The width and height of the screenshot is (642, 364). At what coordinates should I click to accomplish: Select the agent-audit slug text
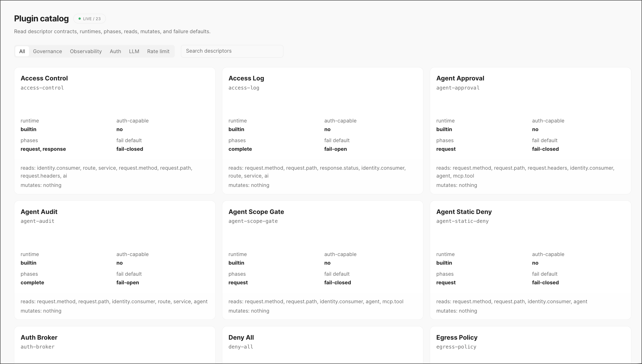coord(37,221)
